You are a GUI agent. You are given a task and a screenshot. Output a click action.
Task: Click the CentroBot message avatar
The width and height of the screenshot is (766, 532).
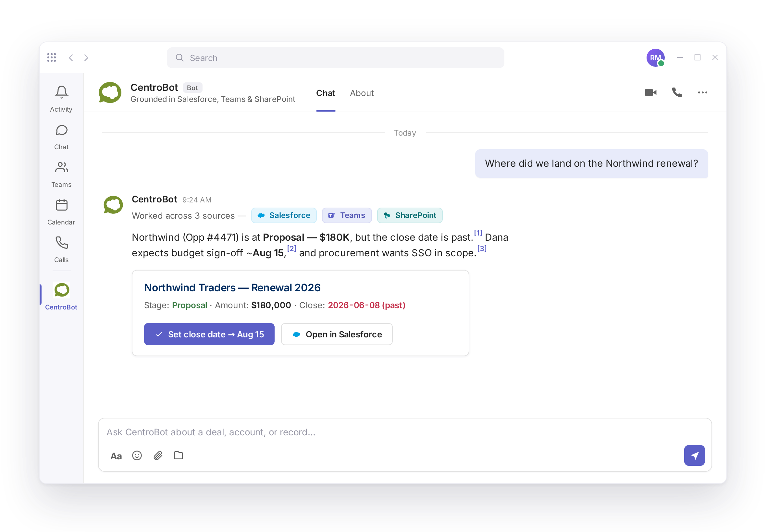113,205
